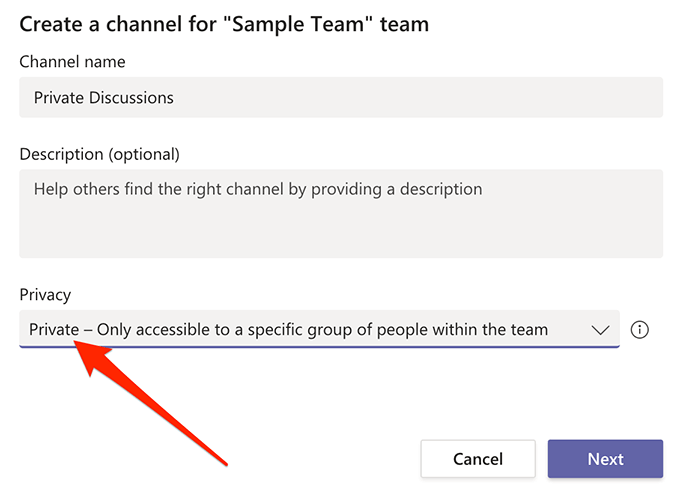
Task: Click the Privacy info icon
Action: click(641, 329)
